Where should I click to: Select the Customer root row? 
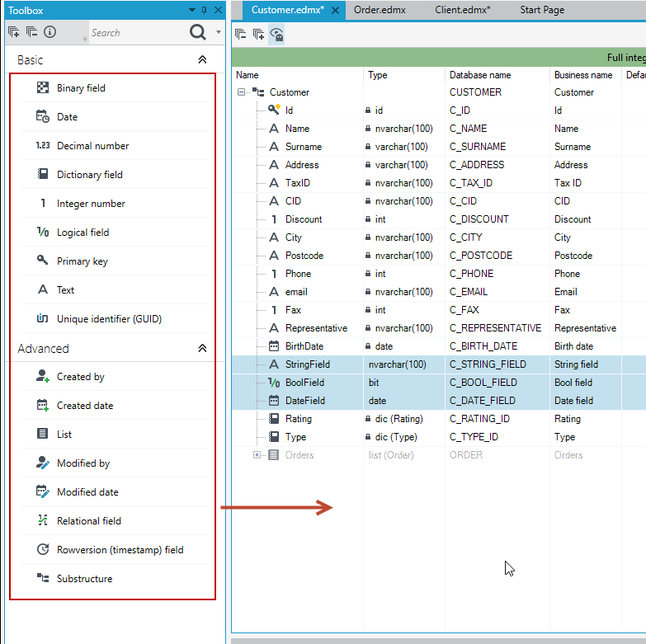[x=438, y=92]
